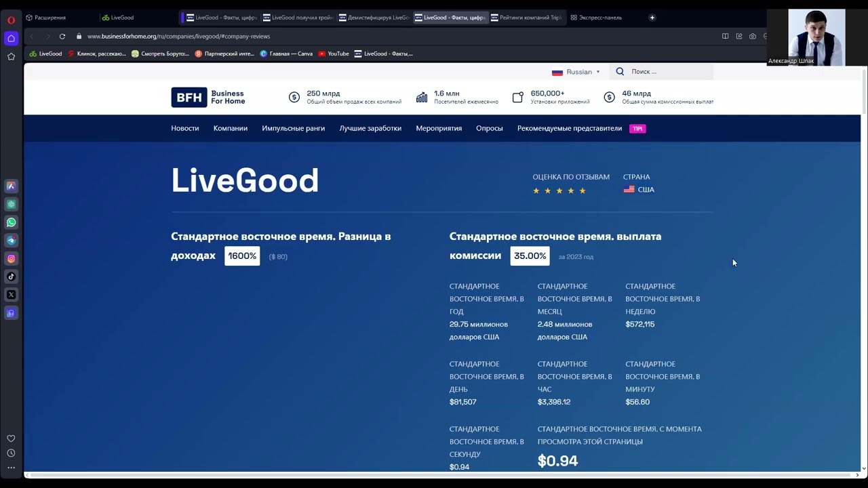Reload the current page

pos(62,36)
